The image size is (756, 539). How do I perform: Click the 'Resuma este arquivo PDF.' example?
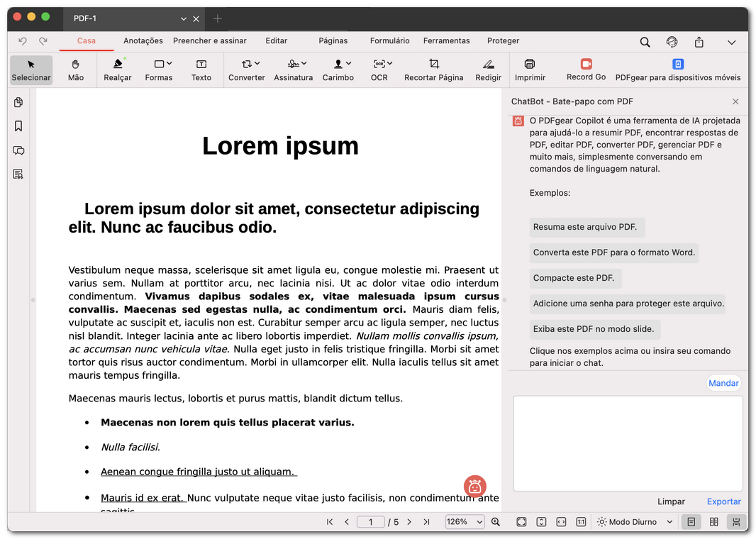(x=585, y=228)
